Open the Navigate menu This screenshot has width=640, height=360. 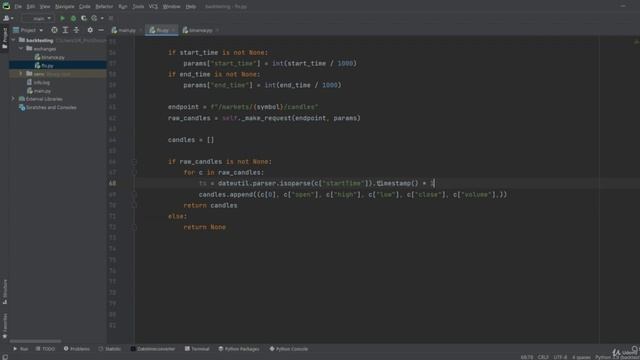[64, 7]
